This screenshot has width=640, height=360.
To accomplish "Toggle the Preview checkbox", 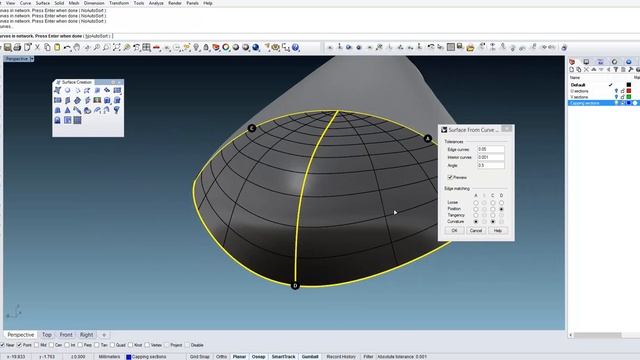I will (450, 177).
